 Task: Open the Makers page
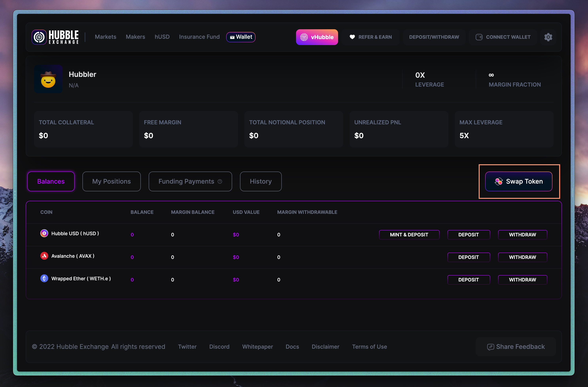(135, 37)
